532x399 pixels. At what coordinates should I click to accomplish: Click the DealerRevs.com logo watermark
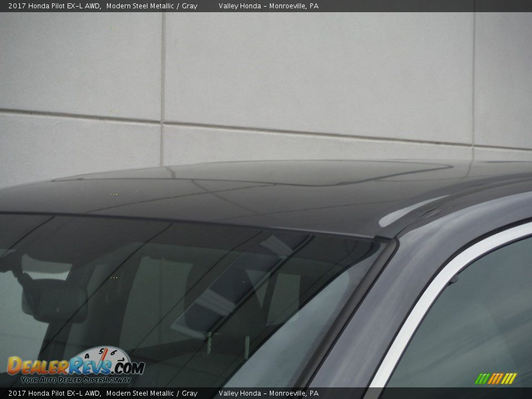click(75, 366)
